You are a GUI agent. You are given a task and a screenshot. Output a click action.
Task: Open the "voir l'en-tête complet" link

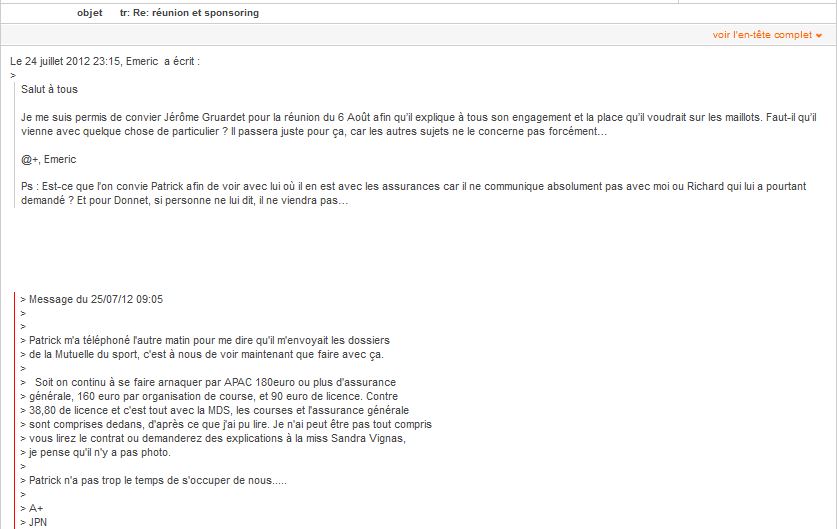[762, 35]
